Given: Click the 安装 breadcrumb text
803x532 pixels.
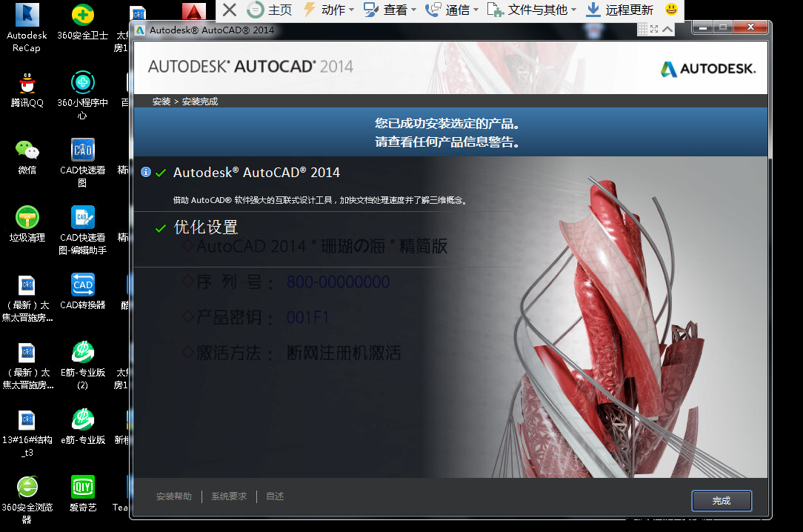Looking at the screenshot, I should click(x=161, y=102).
